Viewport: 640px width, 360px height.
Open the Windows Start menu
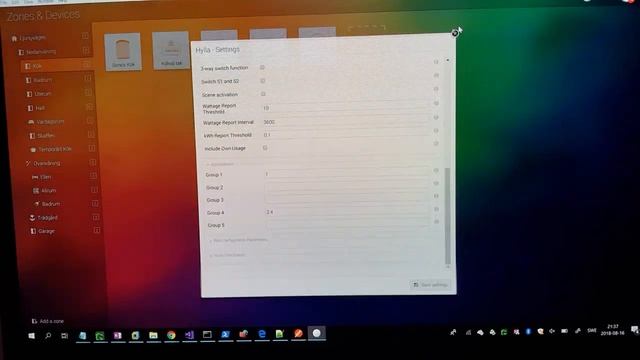pyautogui.click(x=31, y=336)
